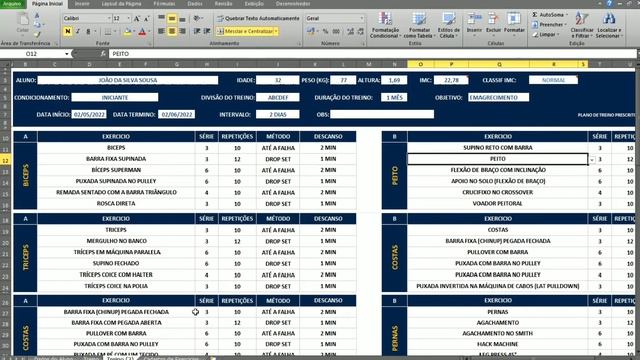Image resolution: width=640 pixels, height=360 pixels.
Task: Open the font color dropdown arrow
Action: (149, 31)
